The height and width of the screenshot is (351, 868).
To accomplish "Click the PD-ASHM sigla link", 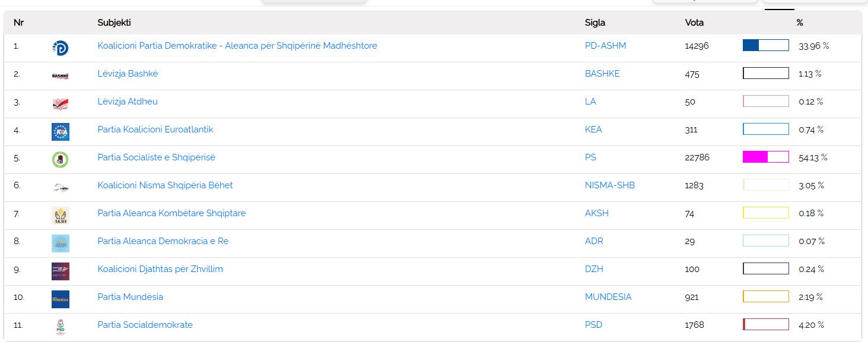I will point(605,46).
